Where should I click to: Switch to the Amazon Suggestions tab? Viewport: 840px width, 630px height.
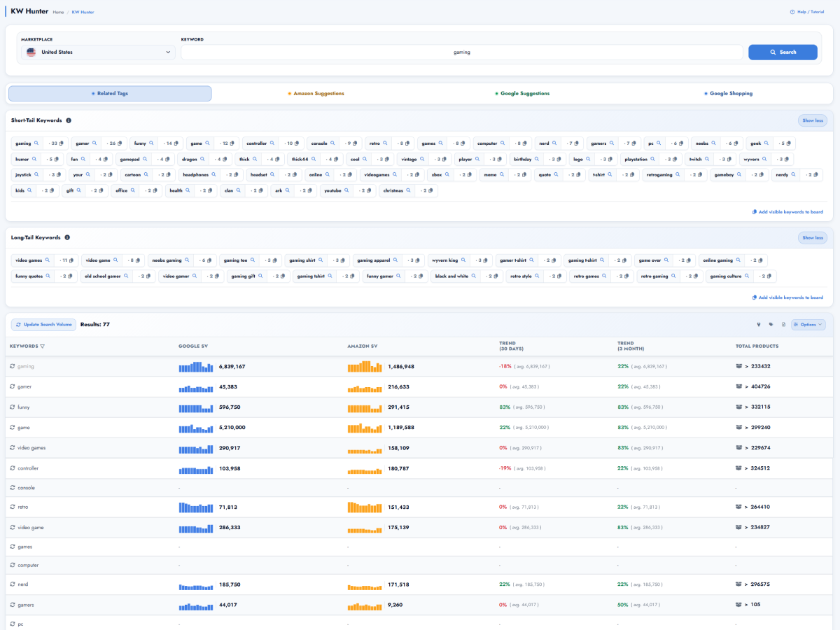[316, 94]
